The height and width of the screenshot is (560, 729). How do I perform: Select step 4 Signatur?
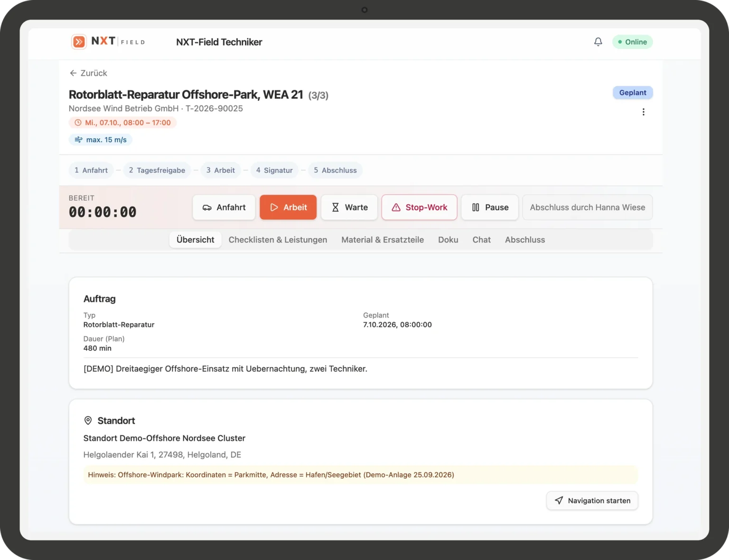(274, 170)
